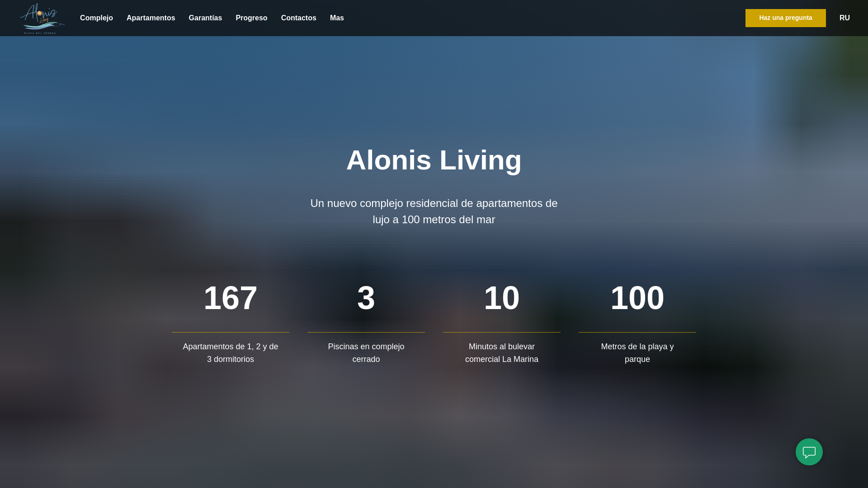Screen dimensions: 868x488
Task: Click 'Metros de la playa y parque'
Action: pos(637,353)
